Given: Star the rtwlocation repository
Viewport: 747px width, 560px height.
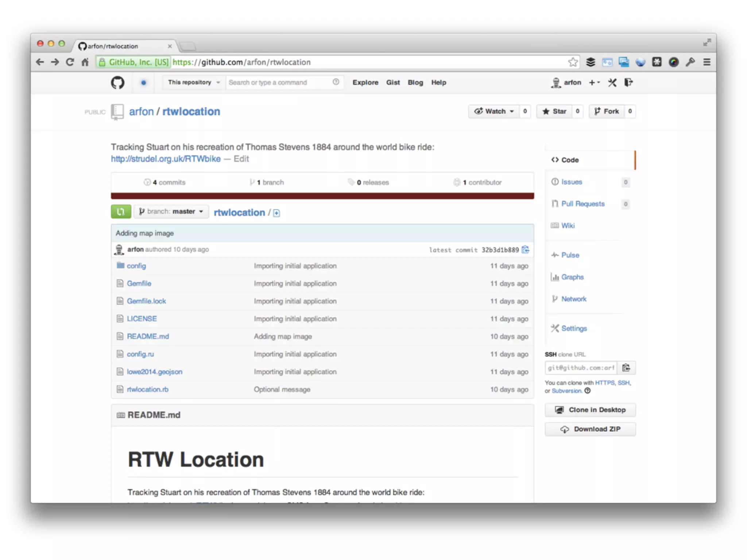Looking at the screenshot, I should point(554,112).
